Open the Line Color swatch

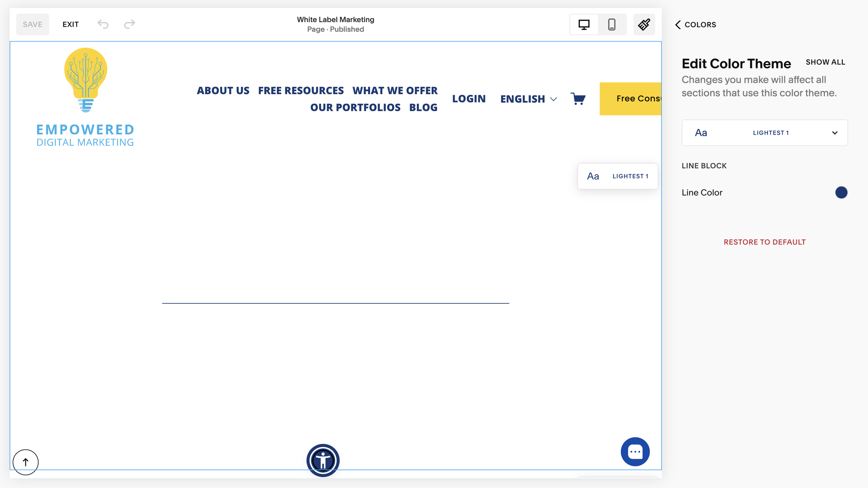(x=841, y=192)
